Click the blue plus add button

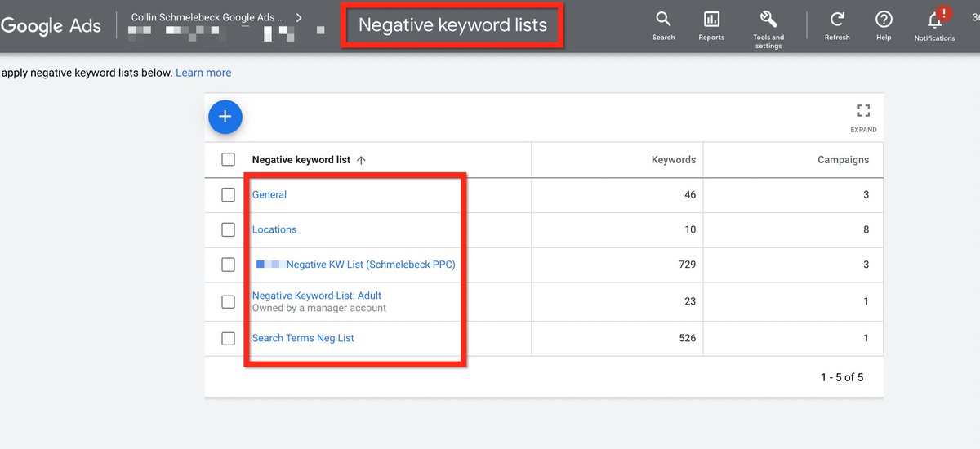[x=225, y=117]
